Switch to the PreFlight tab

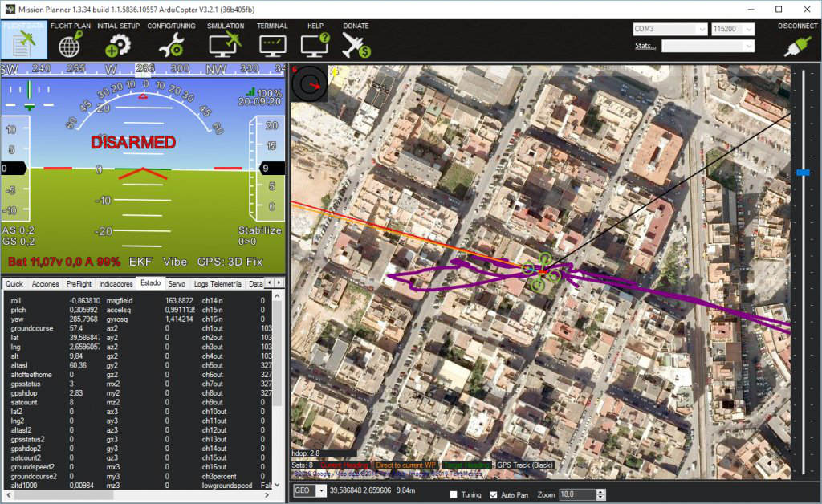pos(79,284)
